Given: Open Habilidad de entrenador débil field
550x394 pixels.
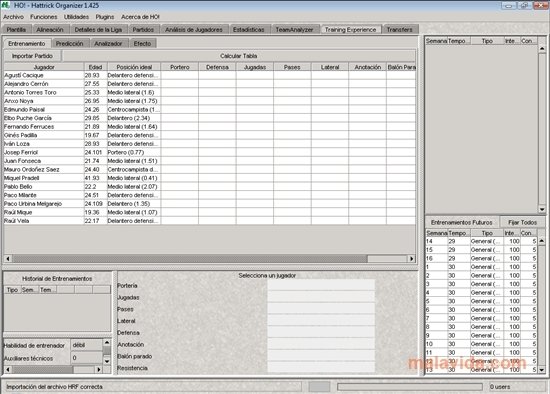Looking at the screenshot, I should click(x=87, y=345).
